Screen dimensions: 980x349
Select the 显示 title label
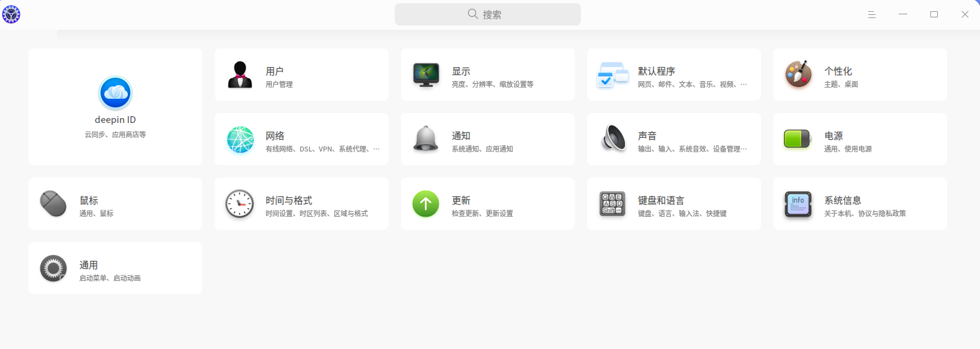pos(461,71)
